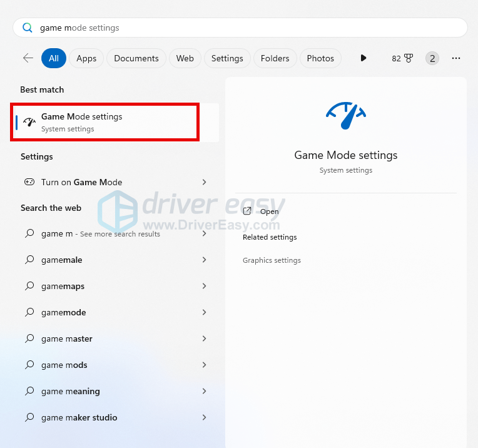
Task: Click the three-dot more options icon
Action: (455, 58)
